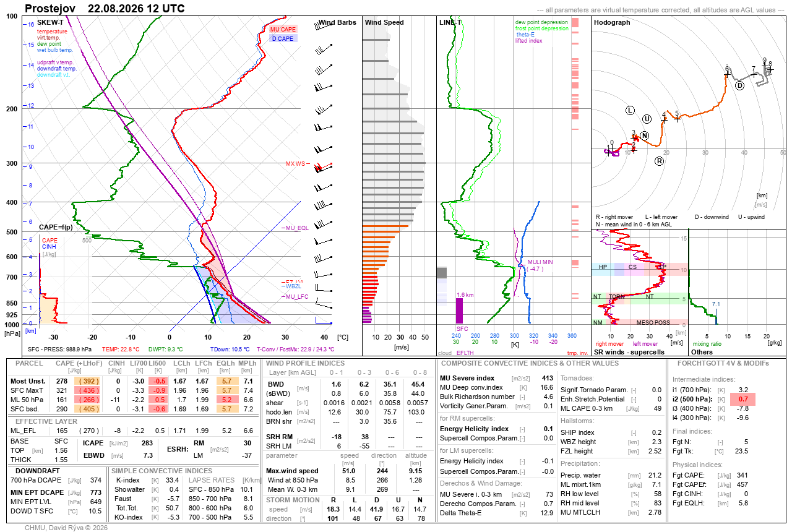Viewport: 792px width, 532px height.
Task: Select the 'Most Unst.' parcel row label
Action: point(28,381)
